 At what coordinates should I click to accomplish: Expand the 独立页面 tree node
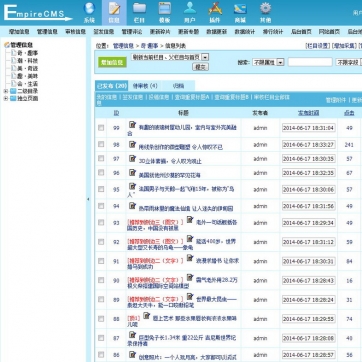[x=6, y=99]
